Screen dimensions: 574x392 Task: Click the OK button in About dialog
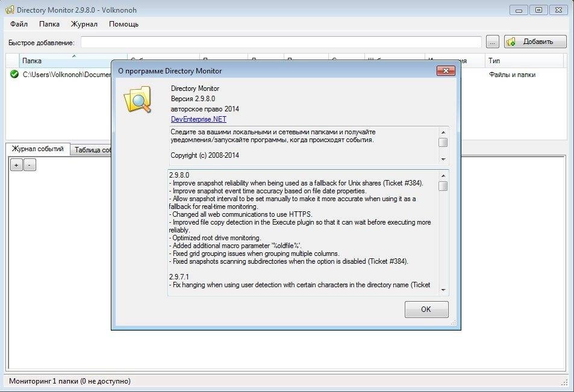point(426,310)
